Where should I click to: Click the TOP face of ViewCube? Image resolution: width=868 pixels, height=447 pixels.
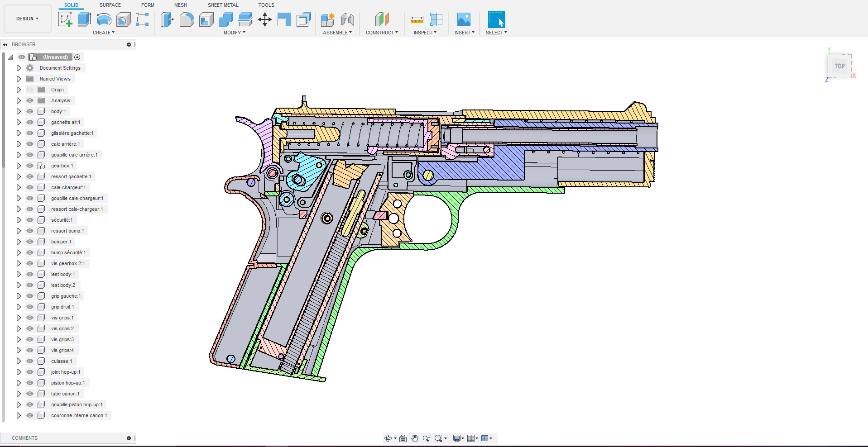click(840, 66)
